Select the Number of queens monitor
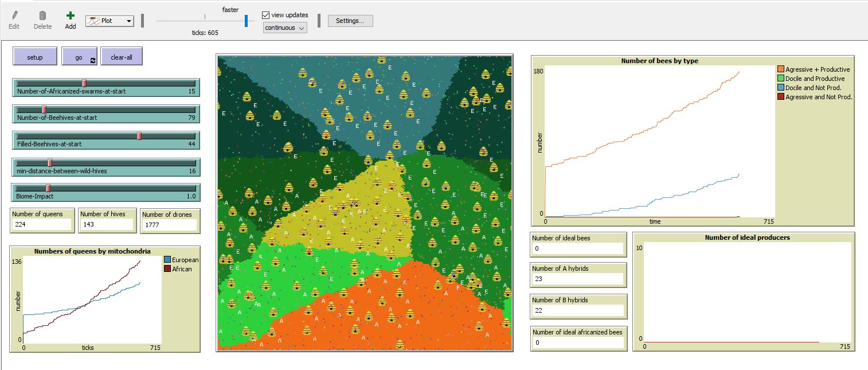Screen dimensions: 868x370 tap(42, 220)
